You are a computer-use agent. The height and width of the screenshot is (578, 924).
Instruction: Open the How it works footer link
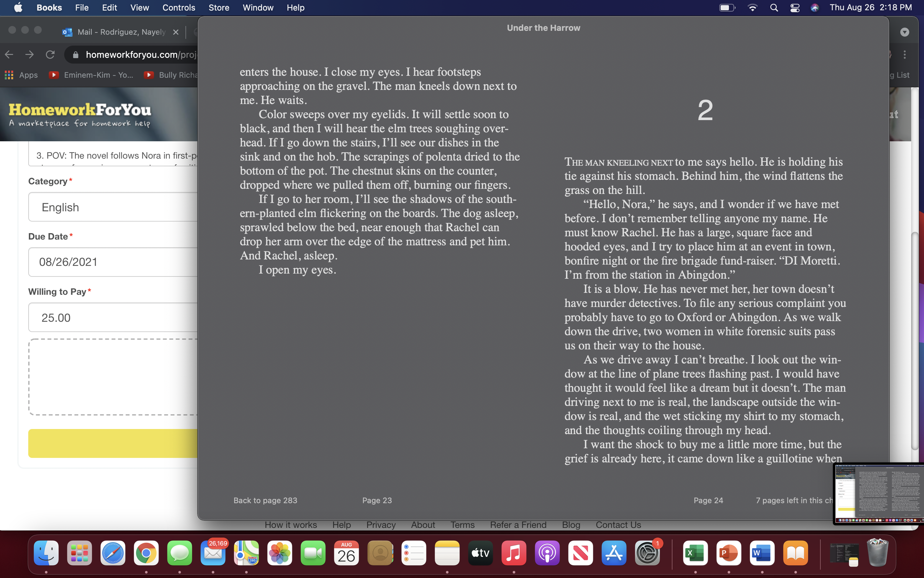pos(291,525)
